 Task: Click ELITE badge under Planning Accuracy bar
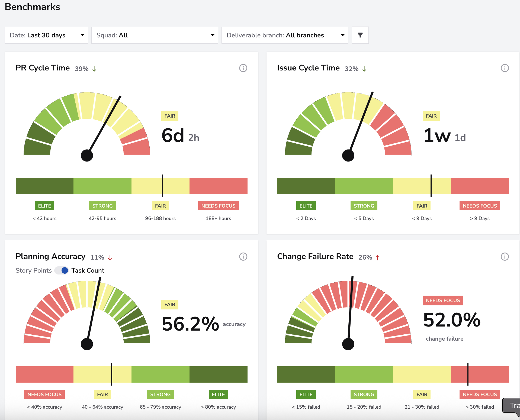click(x=218, y=394)
